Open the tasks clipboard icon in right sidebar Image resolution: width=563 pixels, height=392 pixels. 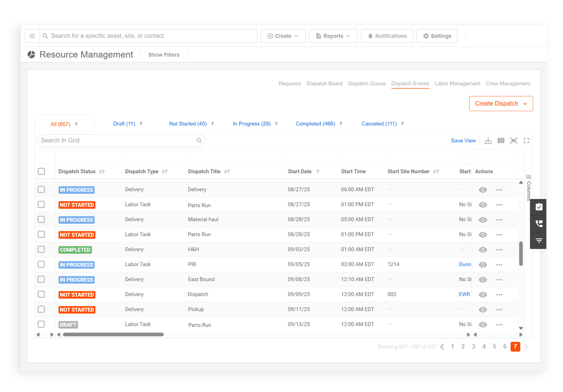tap(538, 207)
